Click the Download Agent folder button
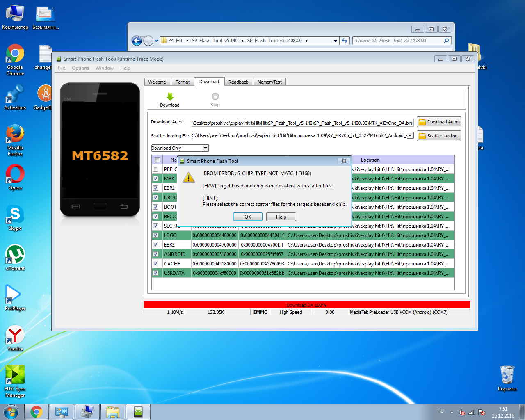This screenshot has width=525, height=420. coord(439,122)
